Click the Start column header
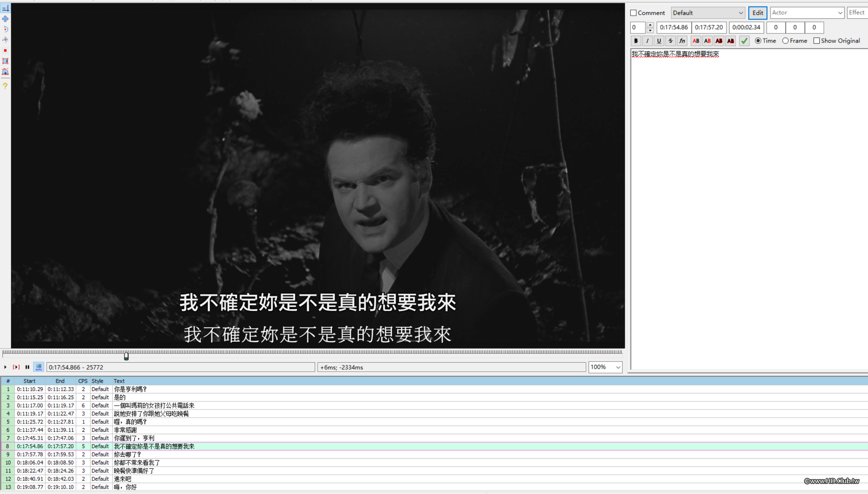Viewport: 868px width, 494px height. tap(29, 381)
